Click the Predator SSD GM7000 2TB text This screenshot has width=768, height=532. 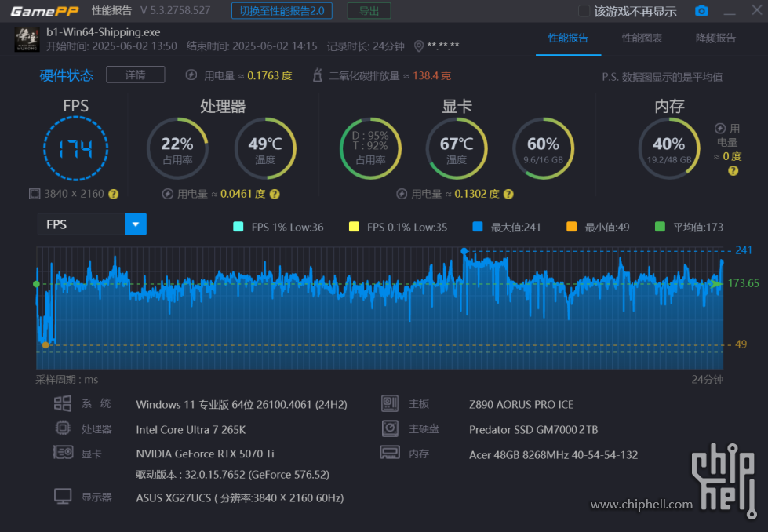[x=533, y=430]
